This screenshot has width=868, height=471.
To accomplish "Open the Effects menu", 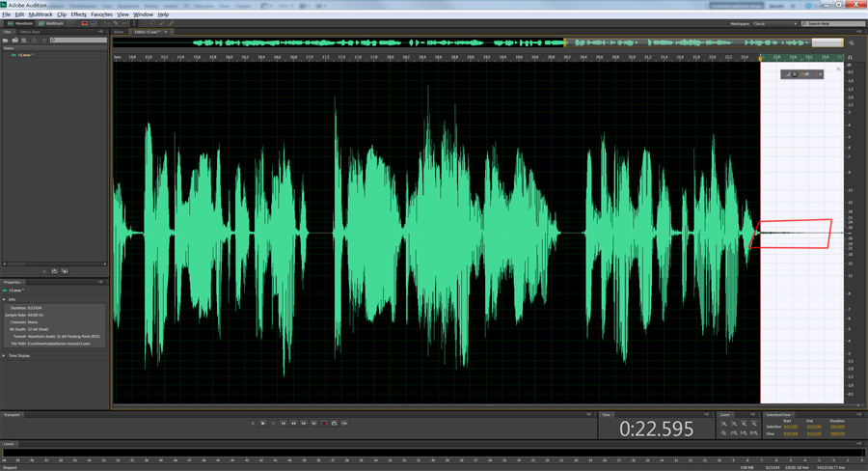I will 78,14.
